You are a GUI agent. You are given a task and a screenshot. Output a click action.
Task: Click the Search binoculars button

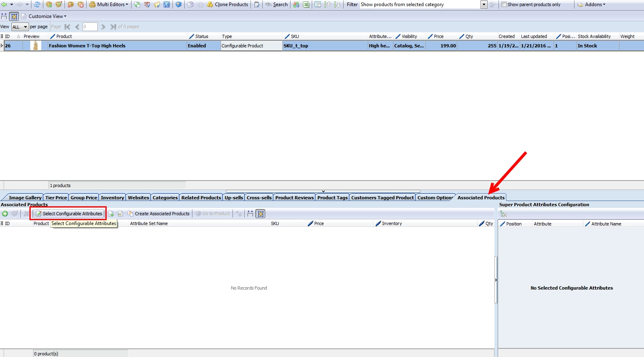pos(277,4)
